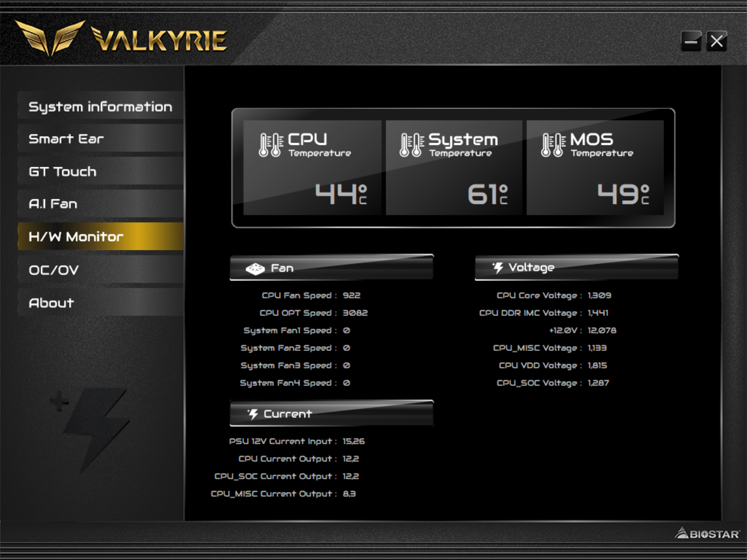Click the CPU temperature thermometer icon
The height and width of the screenshot is (560, 747).
pyautogui.click(x=271, y=145)
